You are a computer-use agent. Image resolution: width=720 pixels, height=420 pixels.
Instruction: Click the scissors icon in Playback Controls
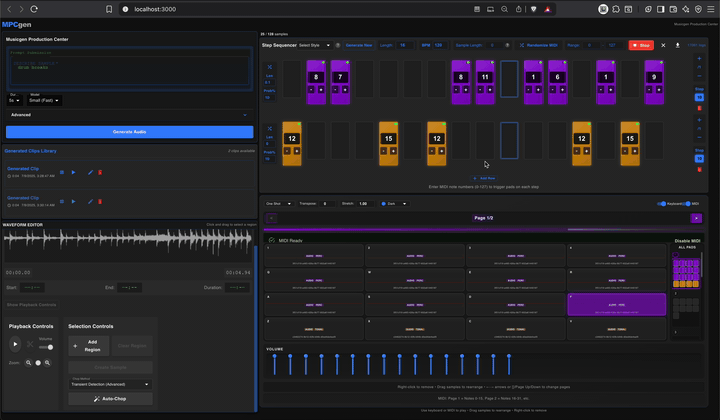tap(30, 344)
